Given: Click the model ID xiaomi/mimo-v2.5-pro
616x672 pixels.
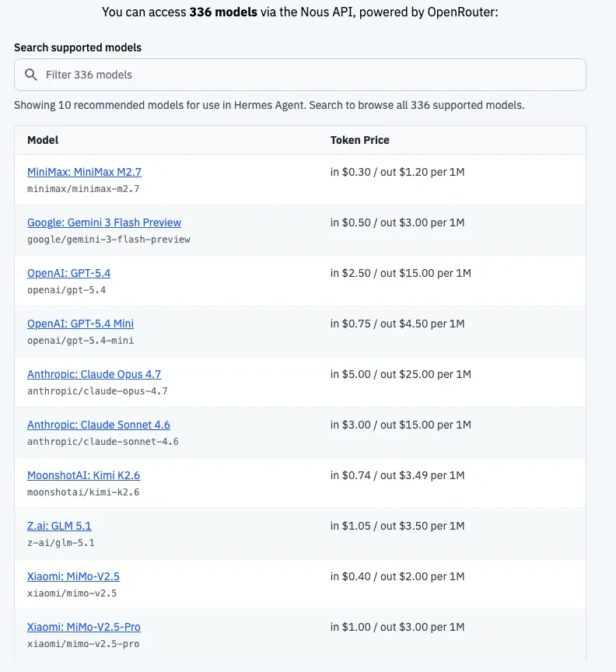Looking at the screenshot, I should click(83, 644).
